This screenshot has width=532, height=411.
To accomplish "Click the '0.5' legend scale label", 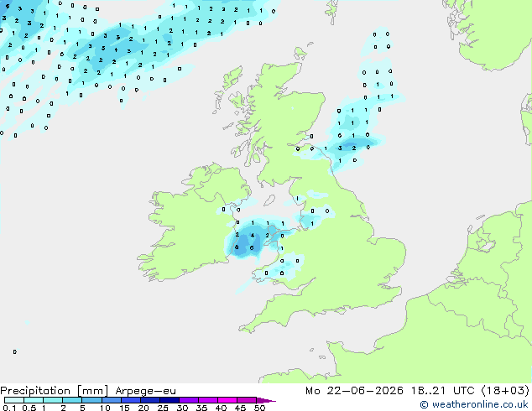I will pos(29,408).
